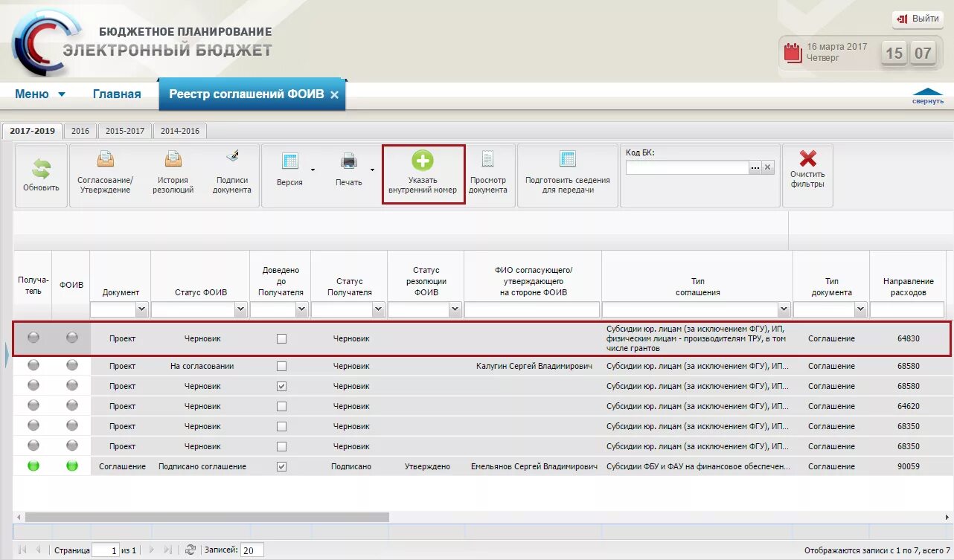Click the На согласовании status cell
Screen dimensions: 954x560
202,366
